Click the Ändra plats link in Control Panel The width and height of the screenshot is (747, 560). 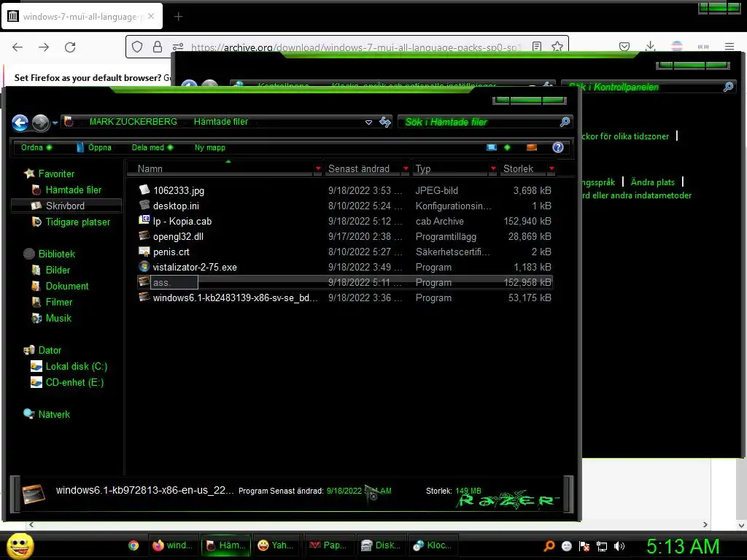(653, 182)
